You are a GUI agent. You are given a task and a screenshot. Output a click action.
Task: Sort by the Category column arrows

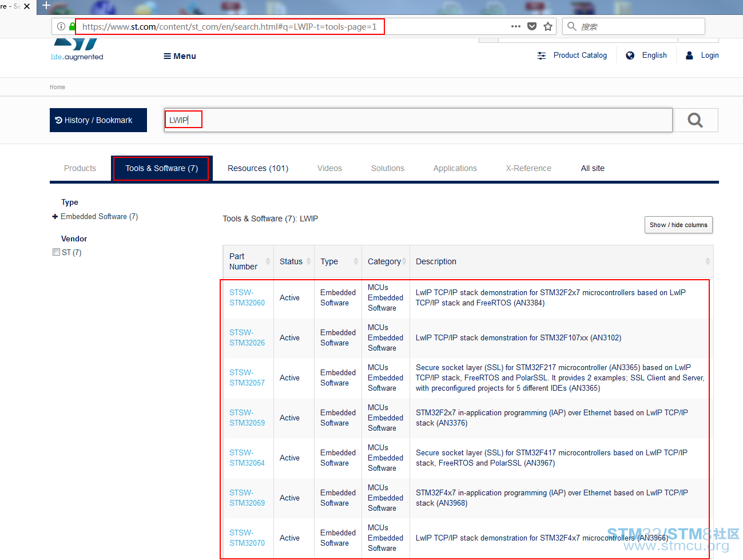(404, 261)
